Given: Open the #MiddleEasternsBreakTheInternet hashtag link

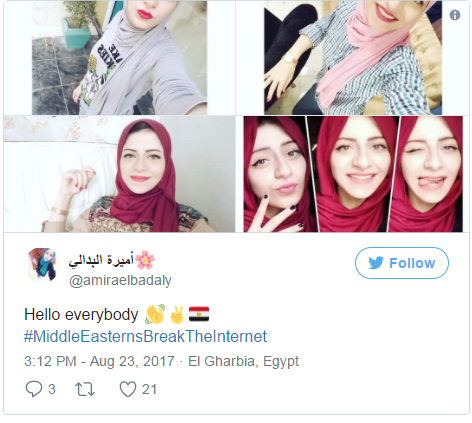Looking at the screenshot, I should click(x=145, y=336).
